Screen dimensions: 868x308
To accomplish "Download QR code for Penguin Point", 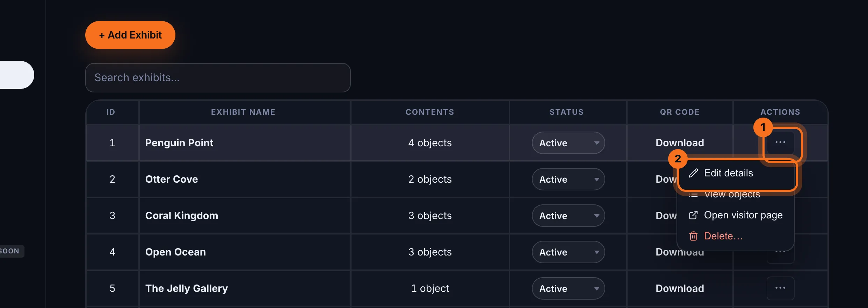I will (680, 143).
